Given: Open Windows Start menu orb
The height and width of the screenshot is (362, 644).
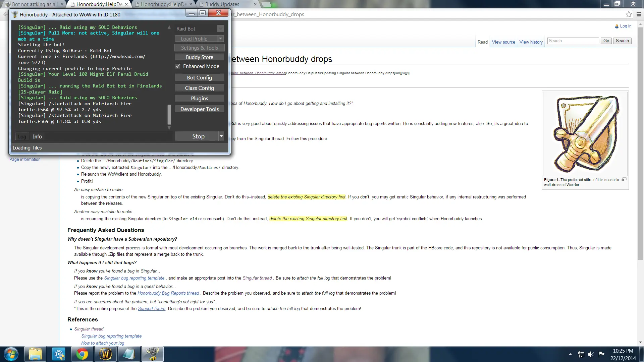Looking at the screenshot, I should 10,354.
